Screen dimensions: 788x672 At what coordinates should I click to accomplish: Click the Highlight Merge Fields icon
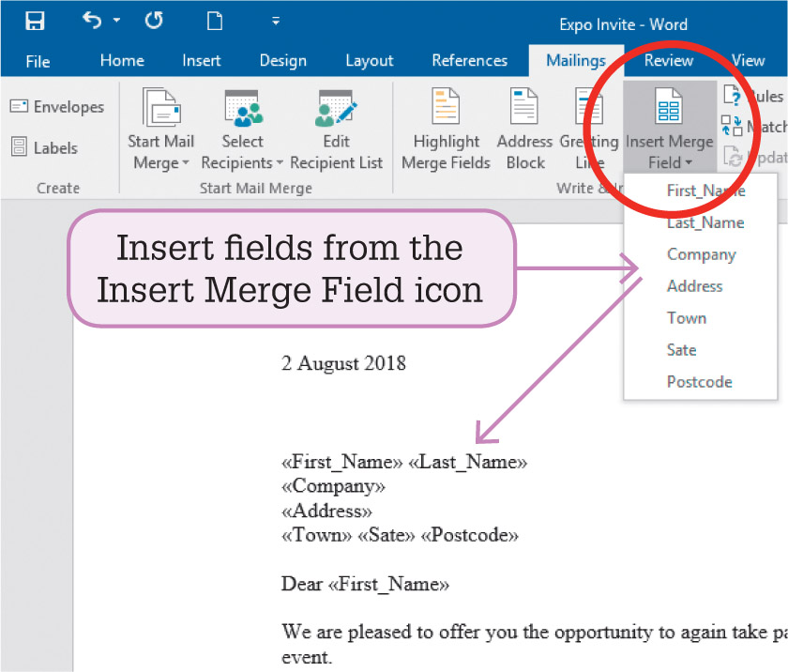[x=446, y=106]
